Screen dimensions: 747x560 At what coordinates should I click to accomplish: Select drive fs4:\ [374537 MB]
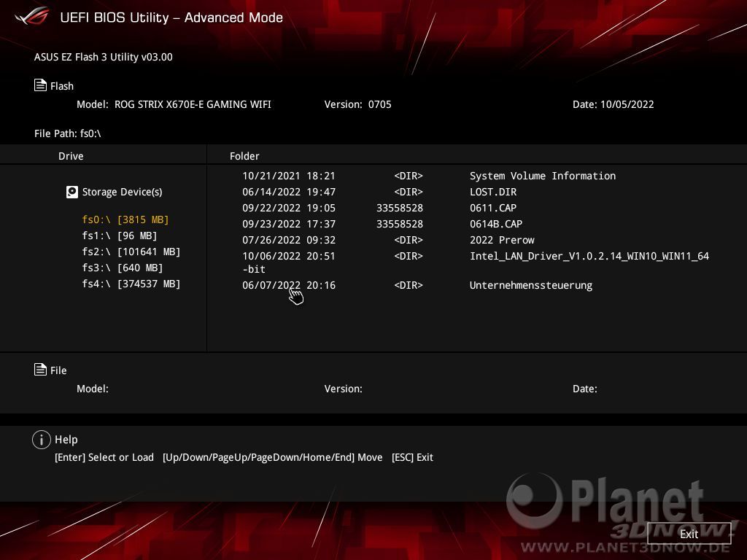131,284
